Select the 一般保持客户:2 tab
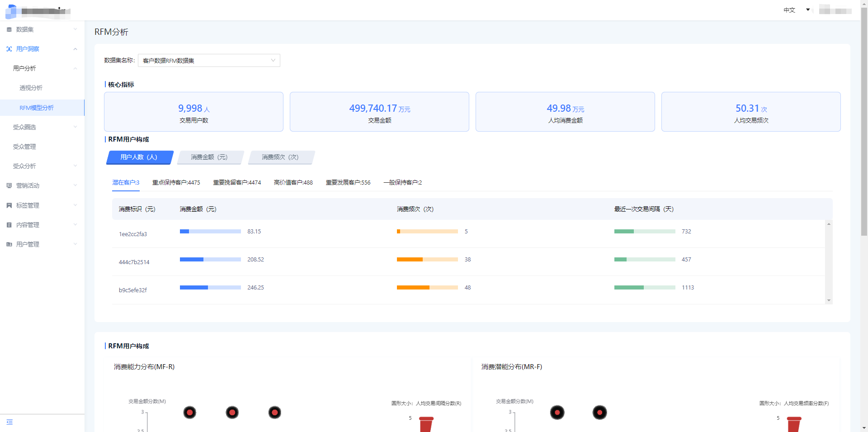The height and width of the screenshot is (432, 868). [402, 183]
